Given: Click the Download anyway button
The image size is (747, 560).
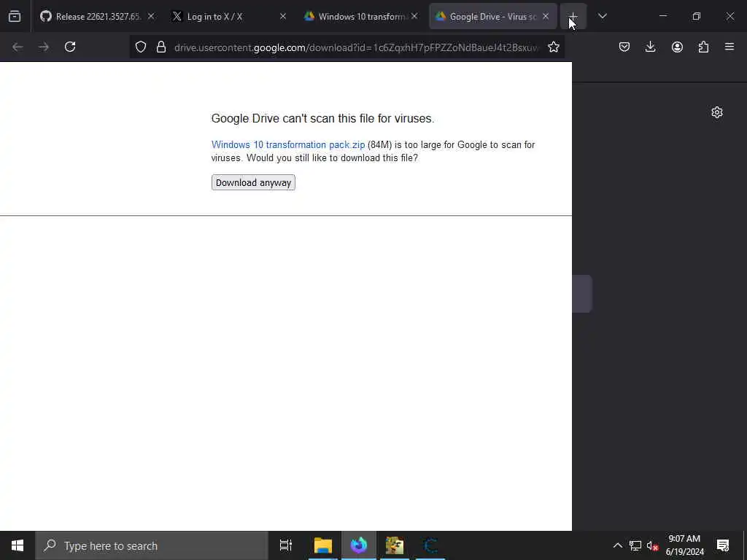Looking at the screenshot, I should (x=253, y=183).
